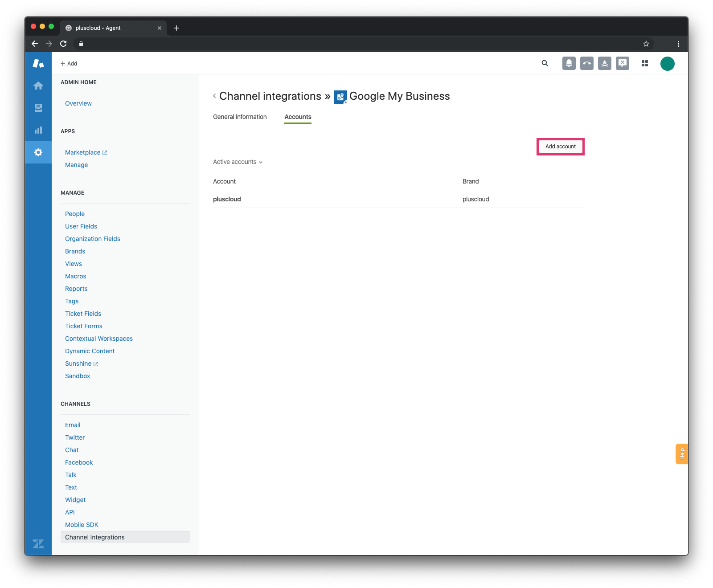
Task: Open the Twitter channel link
Action: pyautogui.click(x=75, y=437)
